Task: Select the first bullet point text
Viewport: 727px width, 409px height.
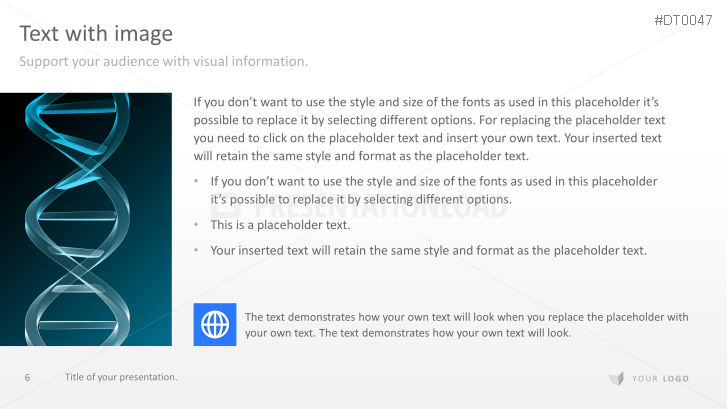Action: coord(433,190)
